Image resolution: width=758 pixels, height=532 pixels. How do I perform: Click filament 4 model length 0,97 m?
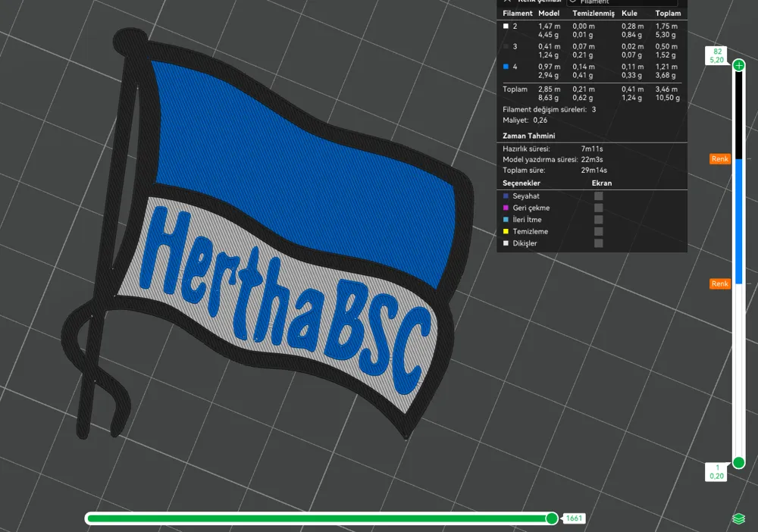click(x=549, y=67)
